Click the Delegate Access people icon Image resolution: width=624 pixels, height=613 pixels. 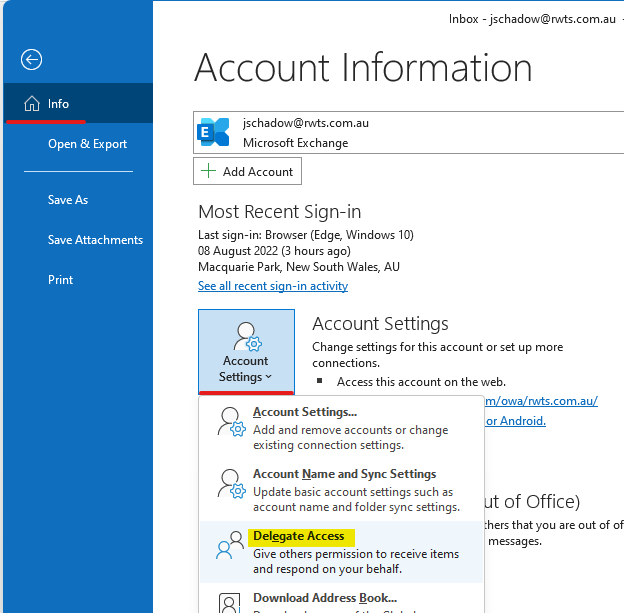pos(231,545)
